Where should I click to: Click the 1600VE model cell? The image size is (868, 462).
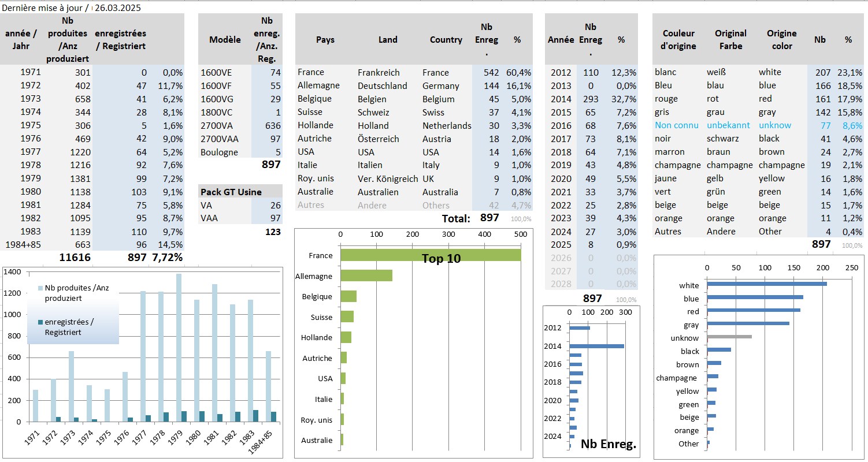(x=216, y=72)
